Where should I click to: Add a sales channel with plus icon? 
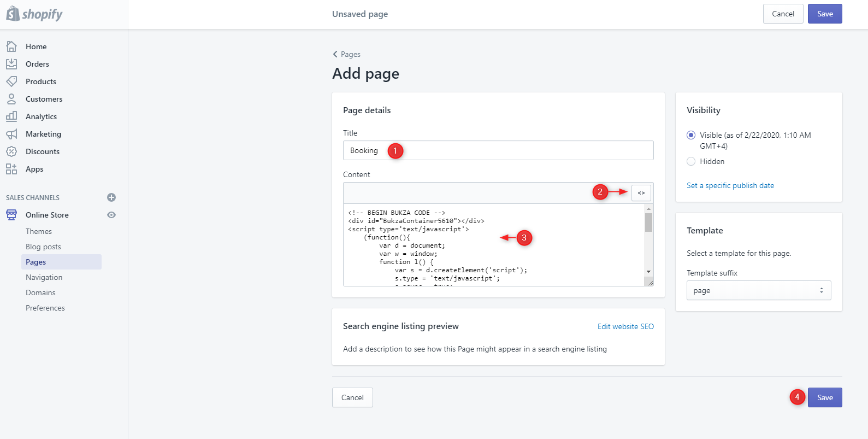[111, 197]
